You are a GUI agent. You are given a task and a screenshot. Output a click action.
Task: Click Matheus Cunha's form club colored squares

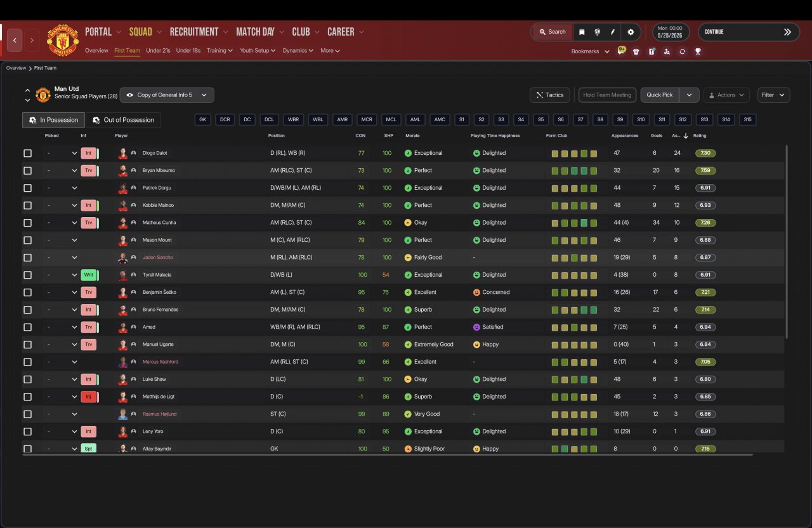tap(574, 223)
